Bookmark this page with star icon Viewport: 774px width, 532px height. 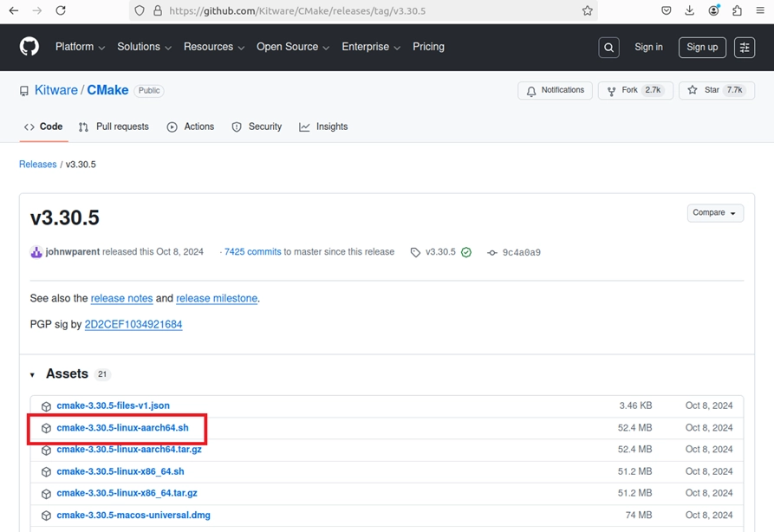tap(588, 11)
